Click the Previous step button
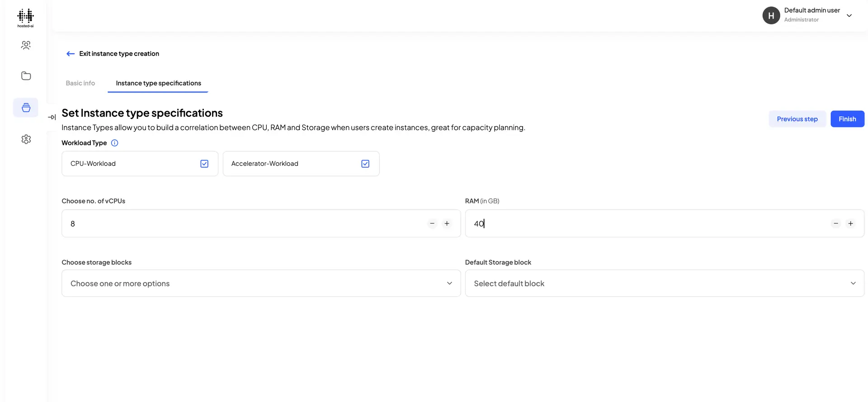868x402 pixels. tap(797, 119)
